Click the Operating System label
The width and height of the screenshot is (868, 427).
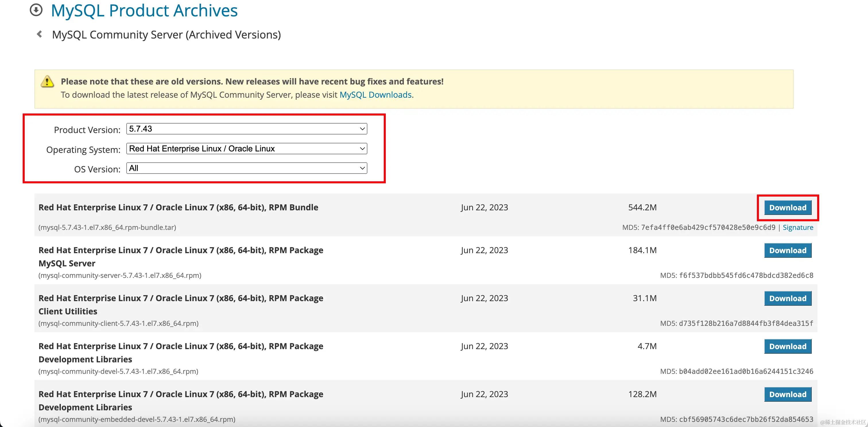(x=83, y=150)
